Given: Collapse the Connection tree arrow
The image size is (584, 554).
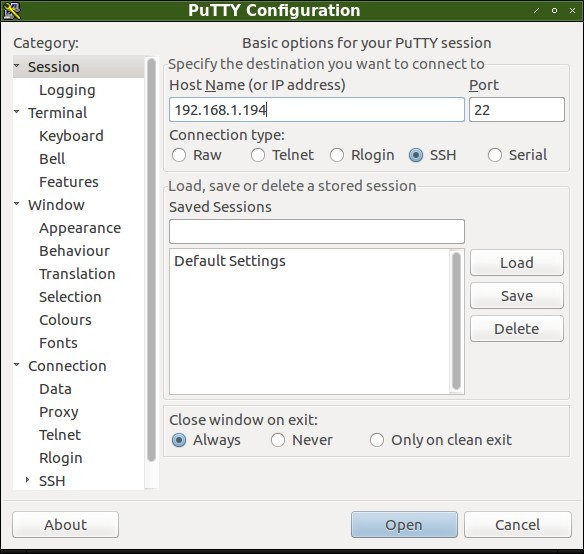Looking at the screenshot, I should tap(17, 365).
